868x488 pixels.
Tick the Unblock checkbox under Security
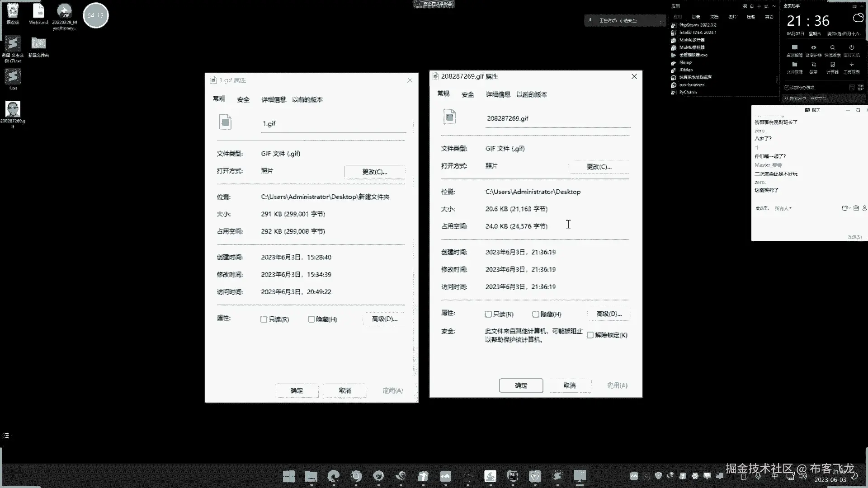tap(590, 335)
